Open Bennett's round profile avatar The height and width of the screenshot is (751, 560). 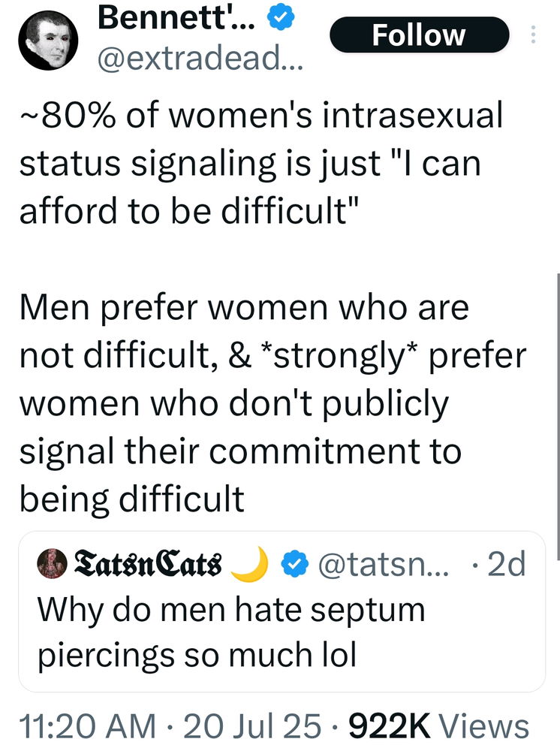coord(48,41)
